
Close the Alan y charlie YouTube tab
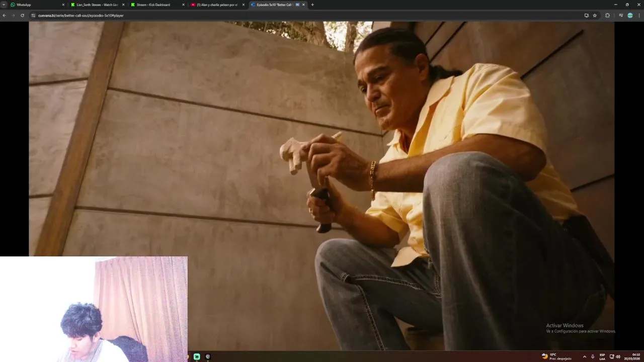pyautogui.click(x=244, y=5)
